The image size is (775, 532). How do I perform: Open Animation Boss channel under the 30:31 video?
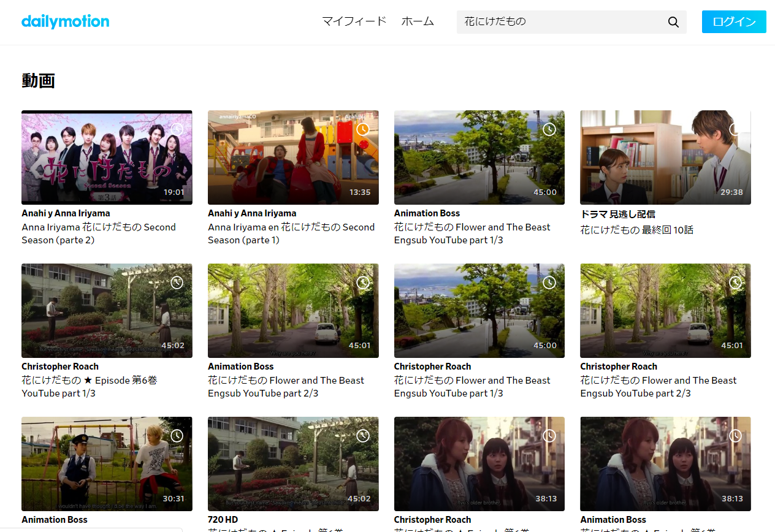click(55, 520)
